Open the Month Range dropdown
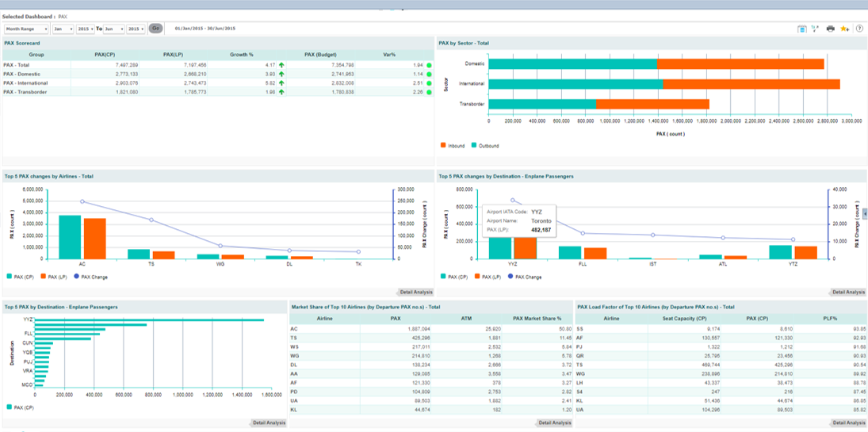 [x=26, y=29]
